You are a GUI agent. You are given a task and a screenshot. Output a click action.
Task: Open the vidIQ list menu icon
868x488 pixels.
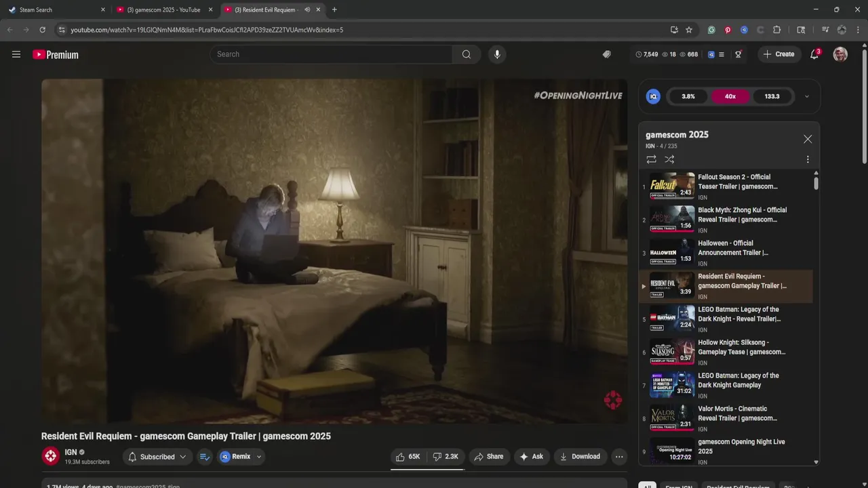coord(722,54)
